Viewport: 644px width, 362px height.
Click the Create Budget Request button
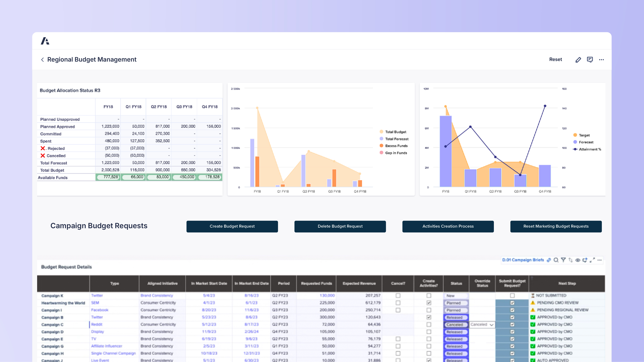232,226
